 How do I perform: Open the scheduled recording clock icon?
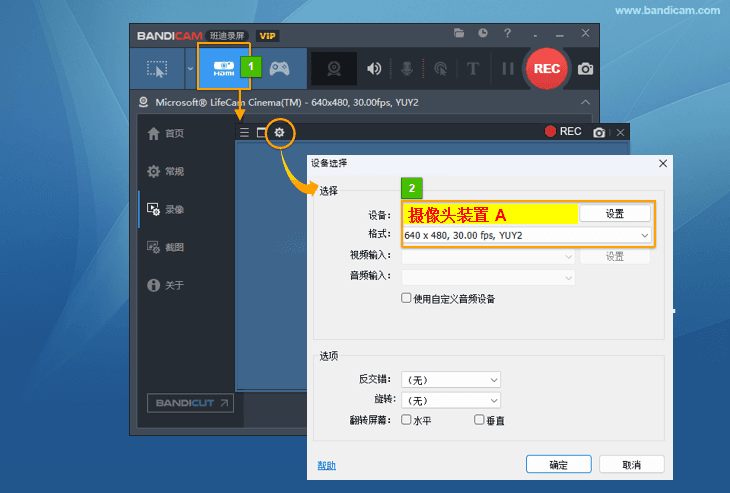click(483, 33)
